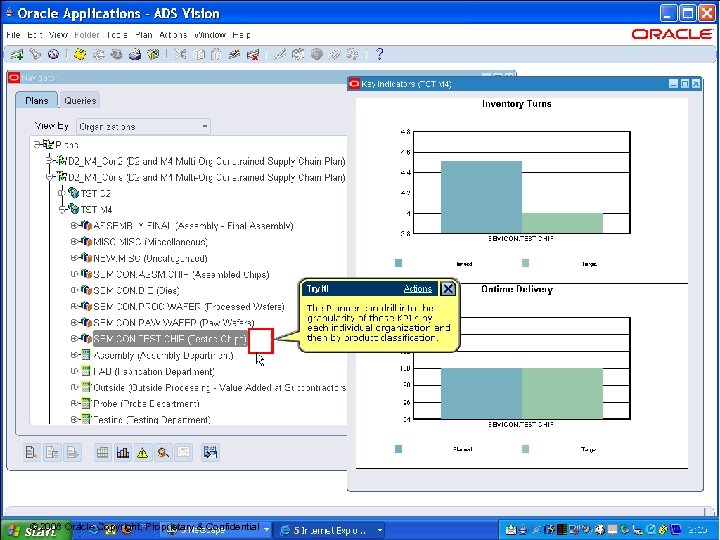Screen dimensions: 720x540
Task: Close the Try It popup
Action: tap(448, 289)
